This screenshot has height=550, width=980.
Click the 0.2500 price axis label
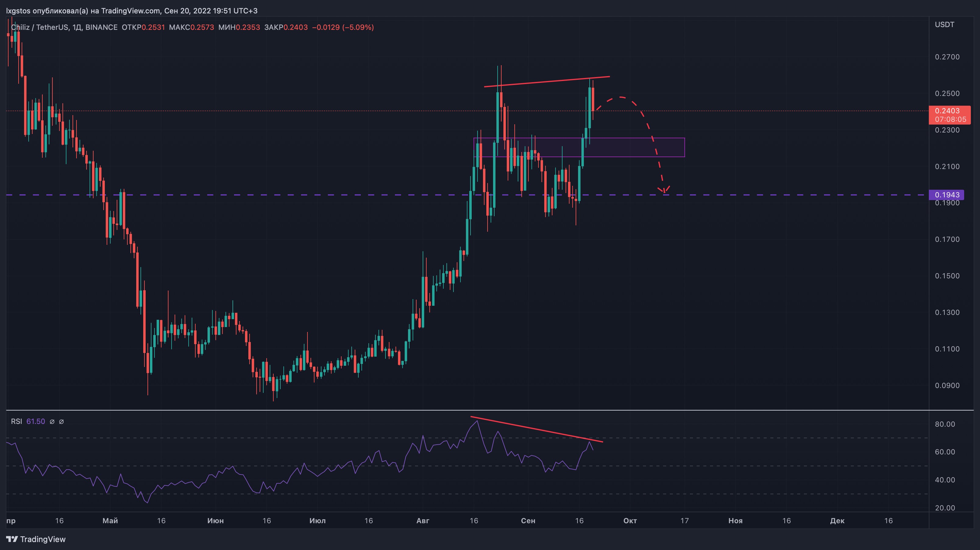pos(947,93)
